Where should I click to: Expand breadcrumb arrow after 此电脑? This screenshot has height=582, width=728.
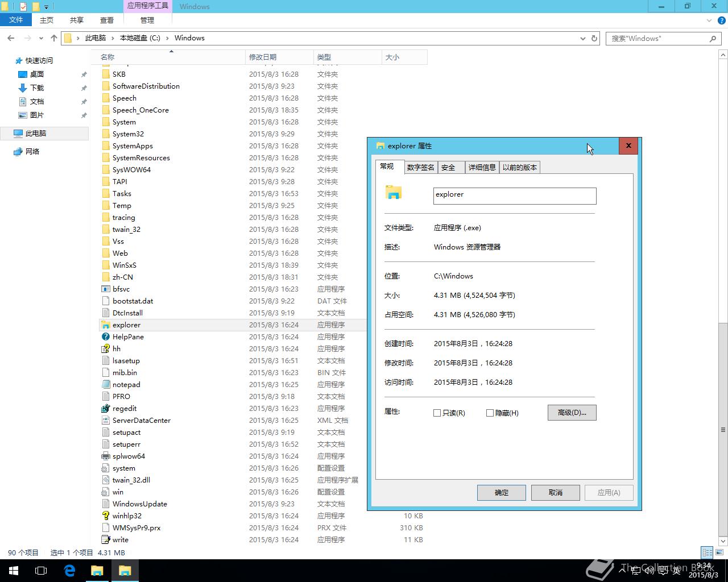(x=113, y=38)
